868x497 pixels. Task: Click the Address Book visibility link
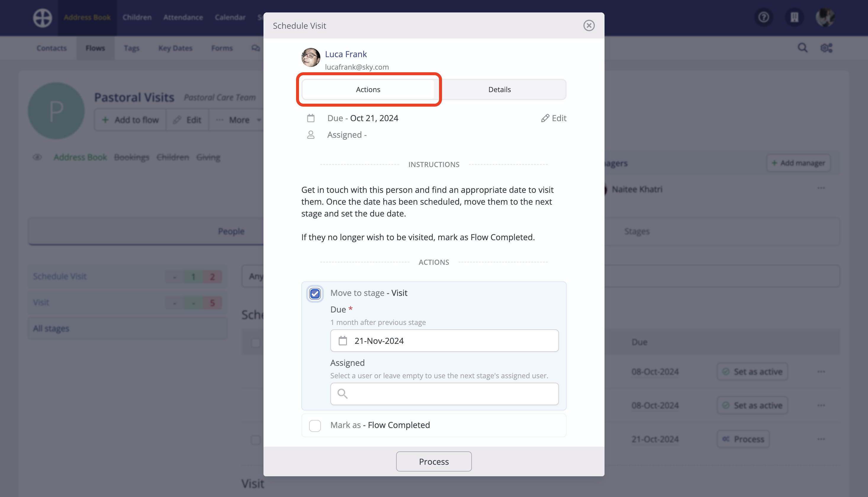coord(80,157)
